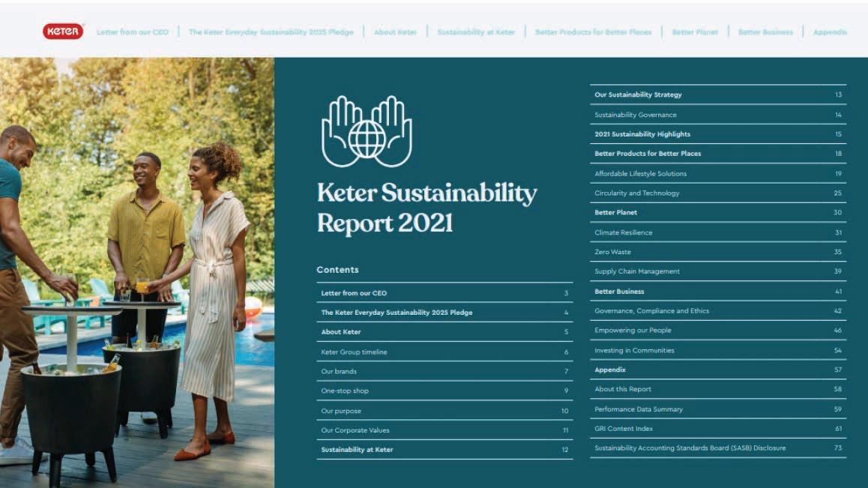Open contents entry 'Letter from our CEO'
The width and height of the screenshot is (868, 488).
(444, 293)
